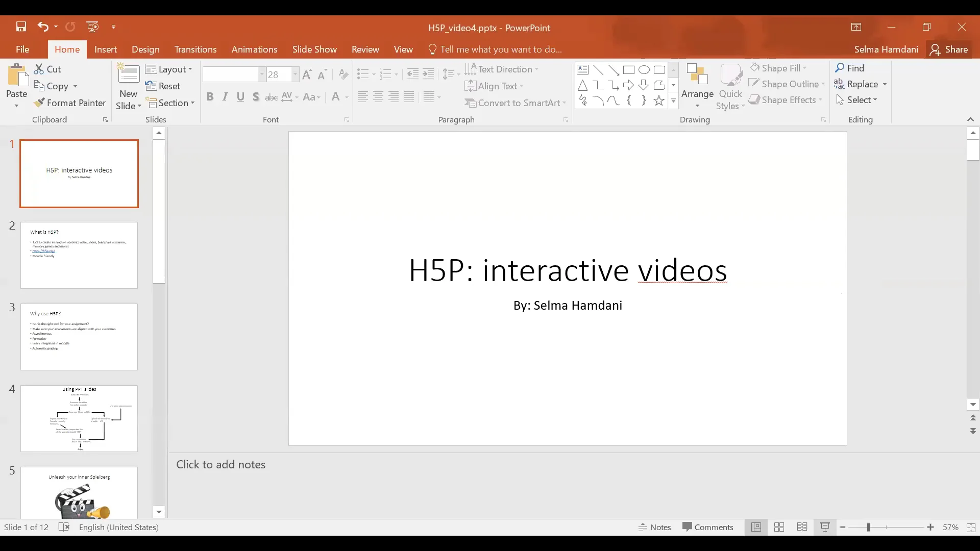Click the Redo icon in quick access toolbar

click(x=70, y=27)
